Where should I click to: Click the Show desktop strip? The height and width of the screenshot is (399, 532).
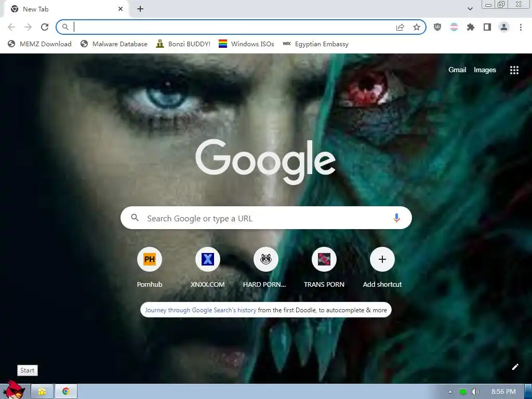(528, 392)
